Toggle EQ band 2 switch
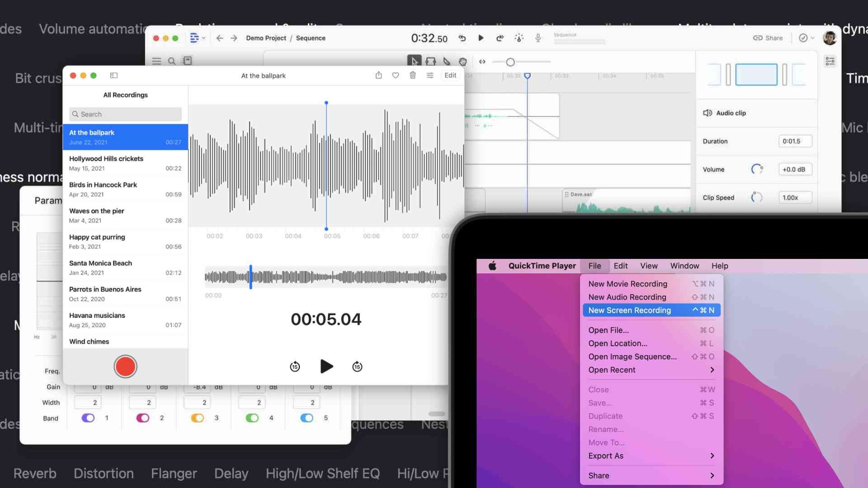Image resolution: width=868 pixels, height=488 pixels. 143,418
